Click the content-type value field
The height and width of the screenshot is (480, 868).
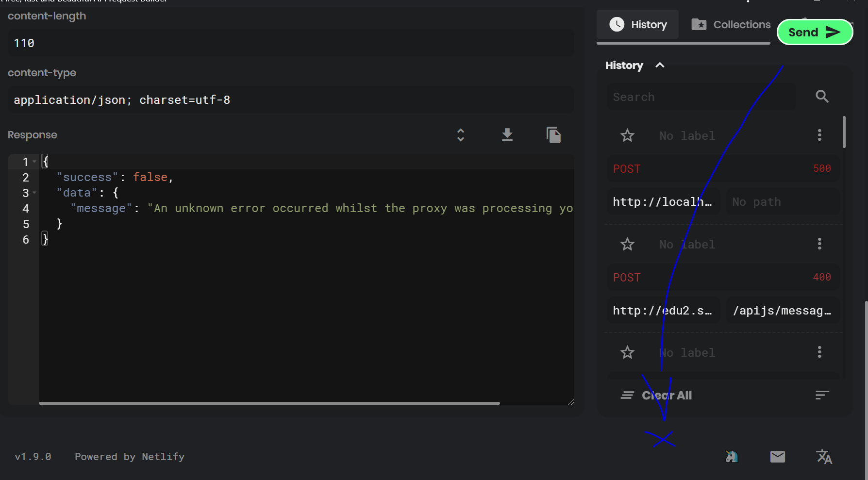(x=290, y=100)
